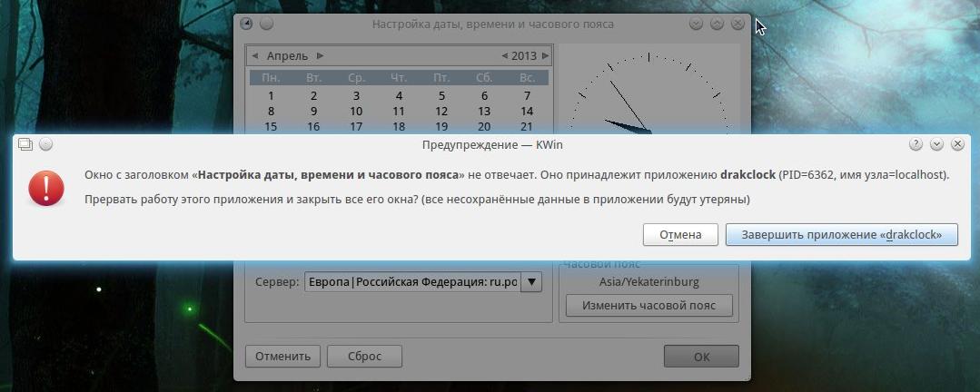Increase year arrow after 2013
Viewport: 980px width, 392px height.
pos(546,55)
